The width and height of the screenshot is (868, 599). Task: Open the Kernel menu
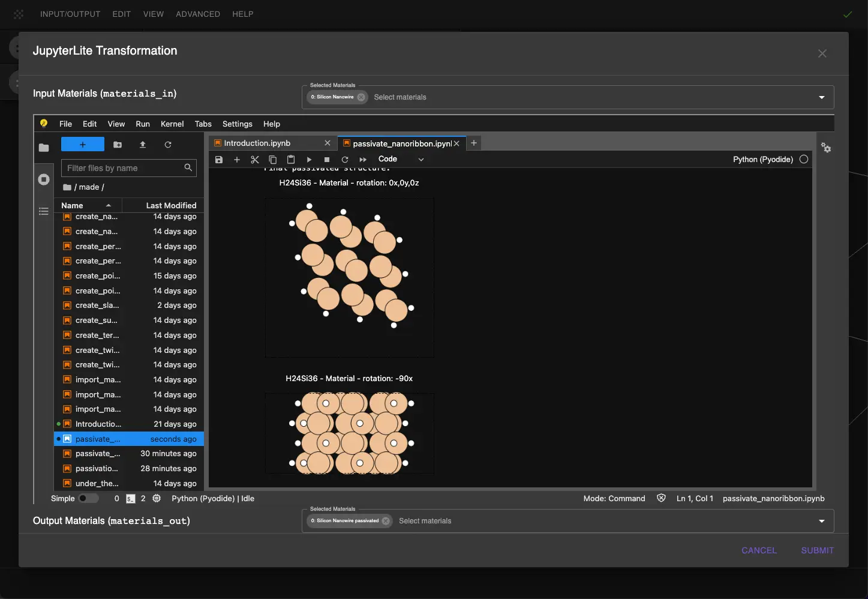coord(172,124)
